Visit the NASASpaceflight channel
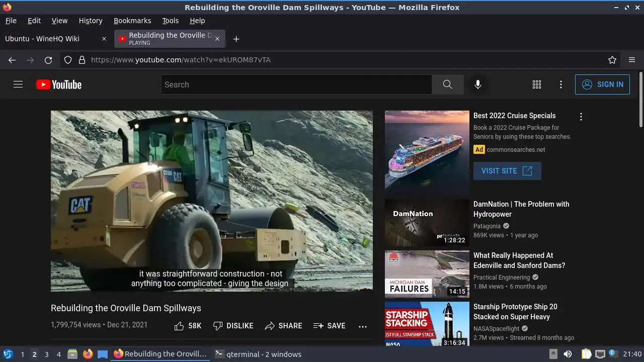The width and height of the screenshot is (644, 362). click(497, 329)
